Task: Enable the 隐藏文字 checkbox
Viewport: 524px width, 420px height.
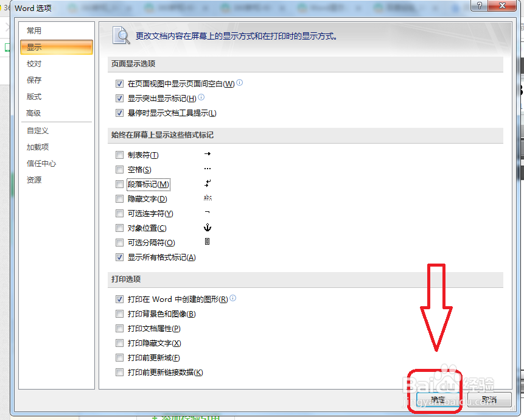Action: point(119,198)
